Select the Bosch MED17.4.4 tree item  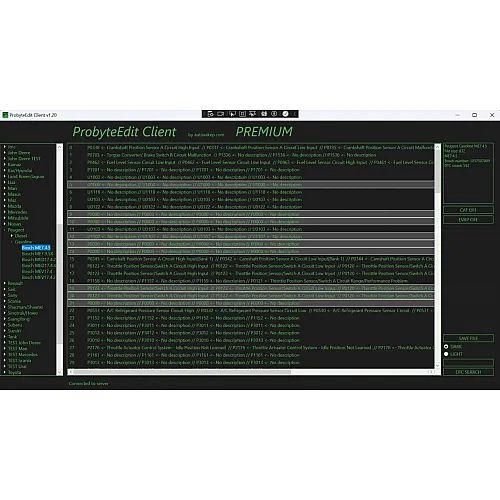click(38, 266)
